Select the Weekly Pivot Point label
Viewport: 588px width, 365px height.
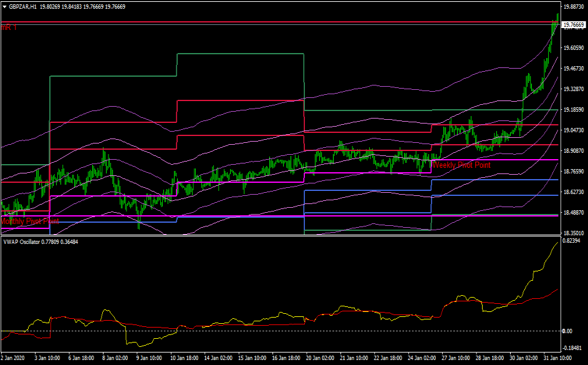click(x=461, y=165)
